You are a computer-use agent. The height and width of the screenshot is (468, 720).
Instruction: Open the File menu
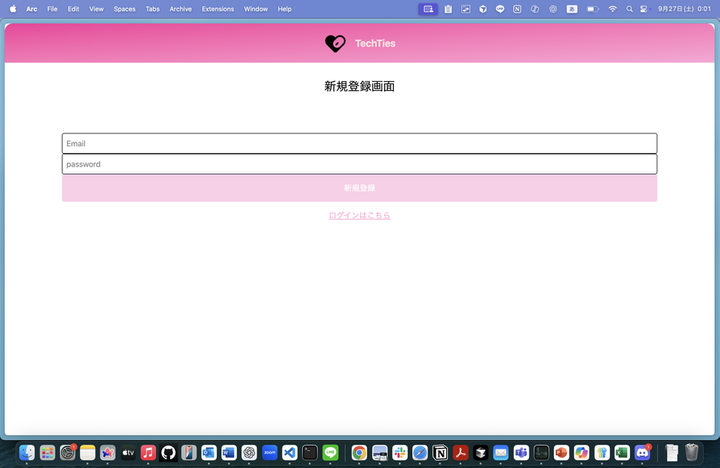coord(52,9)
